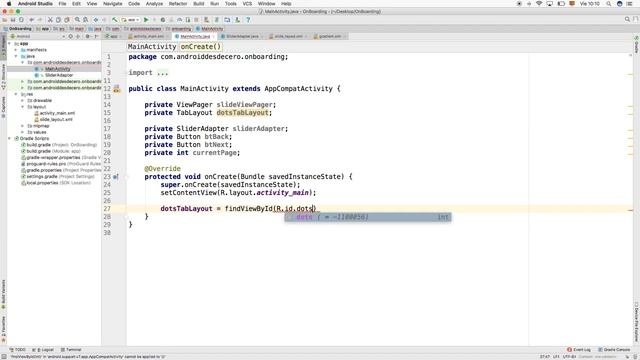Switch to gradient.xml editor tab
Viewport: 640px width, 360px height.
click(x=329, y=36)
